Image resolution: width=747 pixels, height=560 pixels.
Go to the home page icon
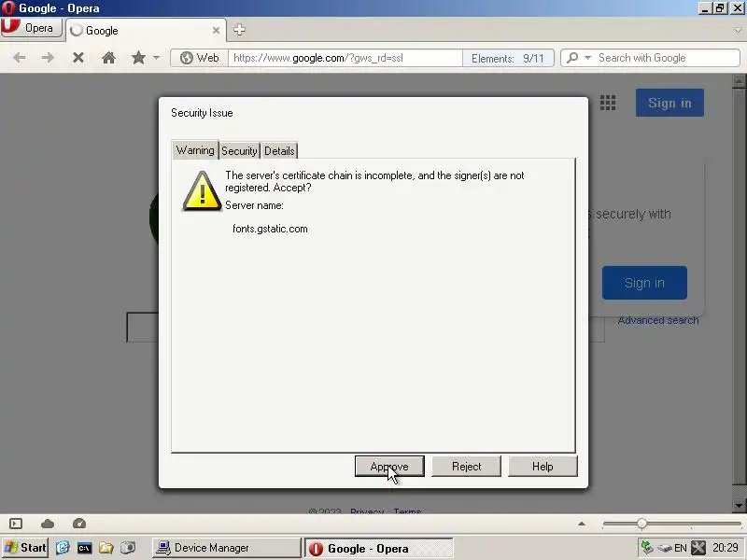tap(108, 58)
